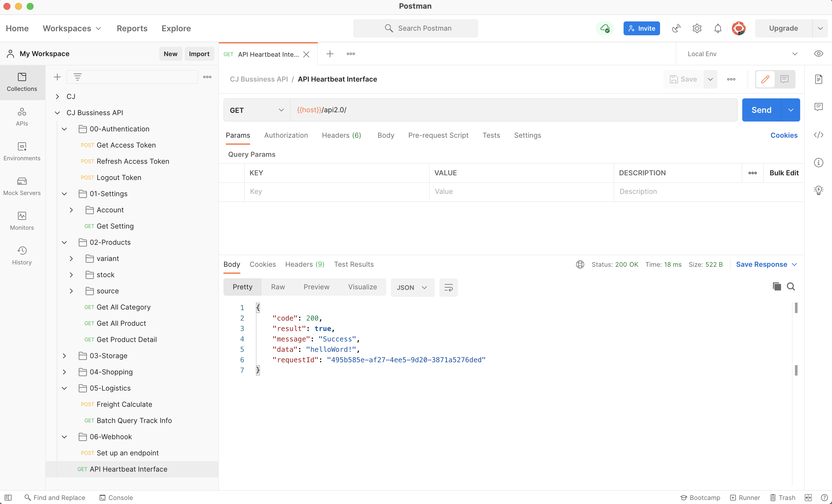Switch to the build mode pencil icon
Image resolution: width=832 pixels, height=504 pixels.
tap(765, 79)
